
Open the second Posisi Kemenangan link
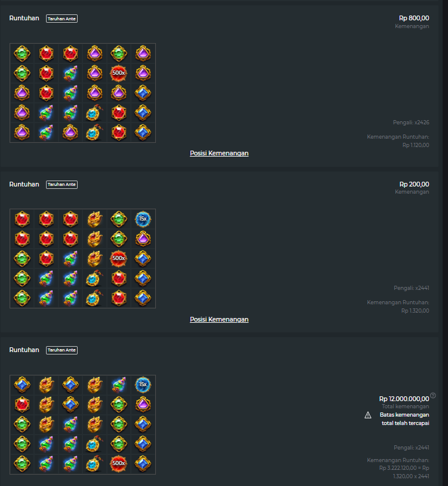(x=219, y=319)
